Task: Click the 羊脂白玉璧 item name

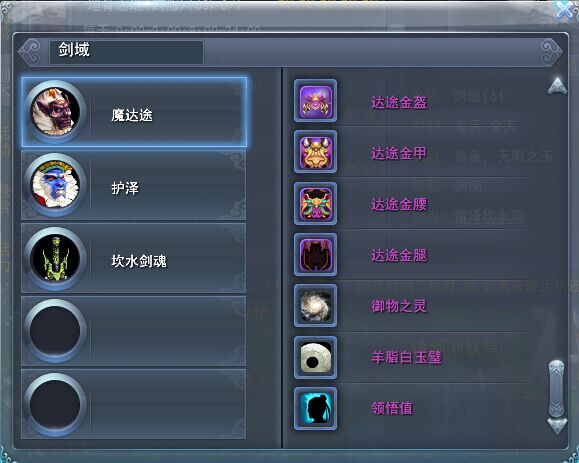Action: tap(407, 357)
